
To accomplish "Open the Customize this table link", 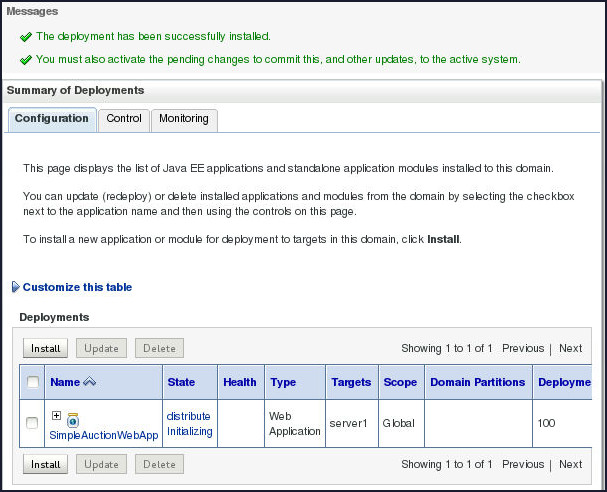I will (x=77, y=287).
